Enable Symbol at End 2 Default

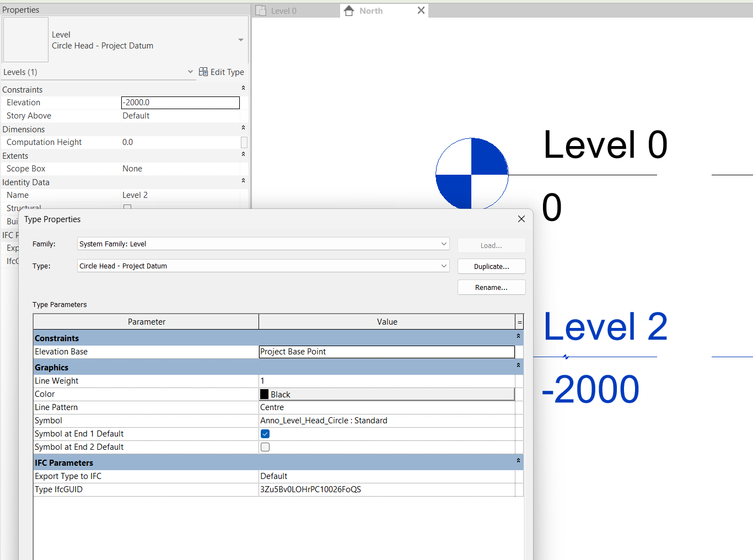(265, 447)
